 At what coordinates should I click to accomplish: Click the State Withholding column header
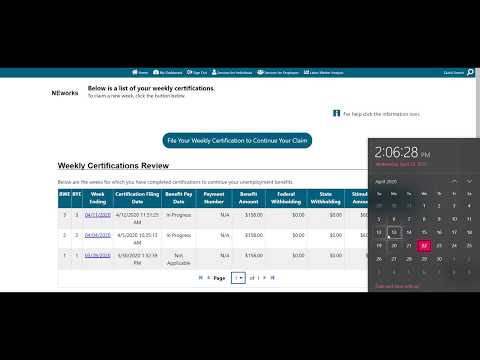tap(326, 198)
